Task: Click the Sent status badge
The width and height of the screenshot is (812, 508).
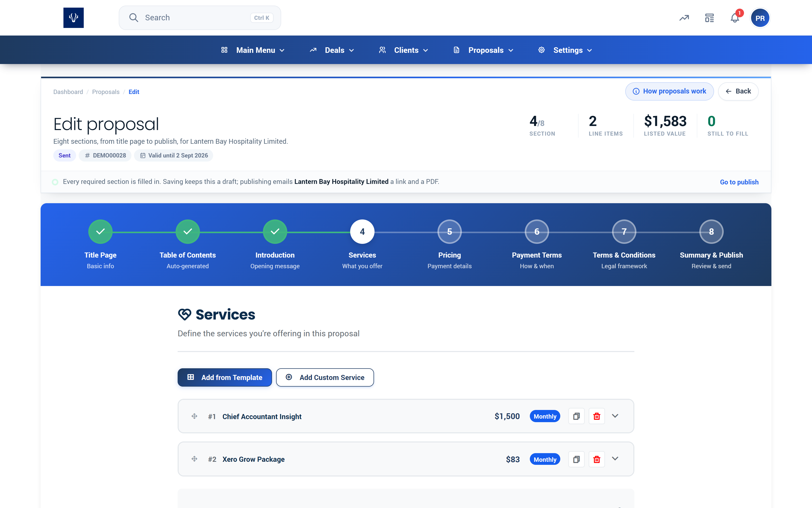Action: click(64, 155)
